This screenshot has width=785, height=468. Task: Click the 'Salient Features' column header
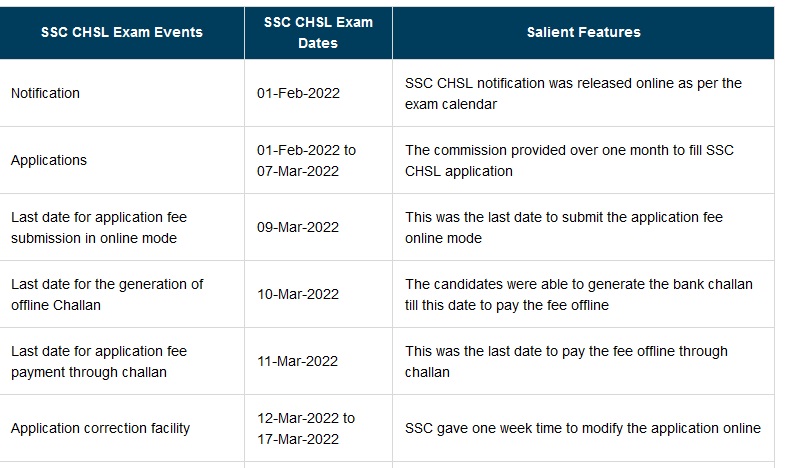(x=583, y=32)
